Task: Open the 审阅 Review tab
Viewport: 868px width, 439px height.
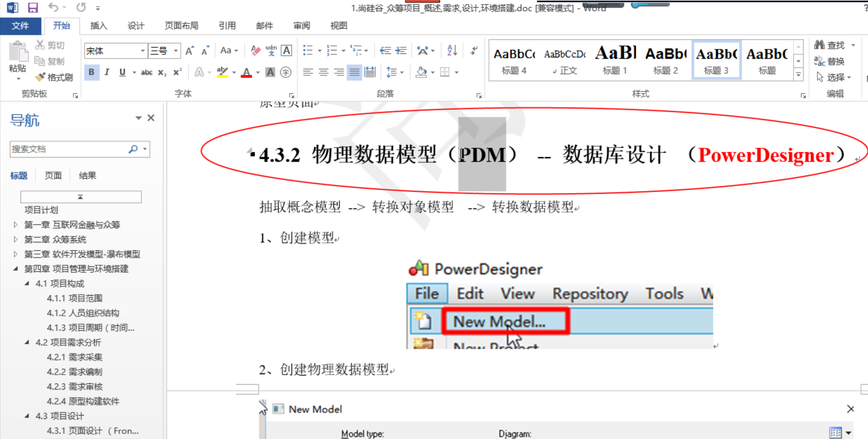Action: coord(302,26)
